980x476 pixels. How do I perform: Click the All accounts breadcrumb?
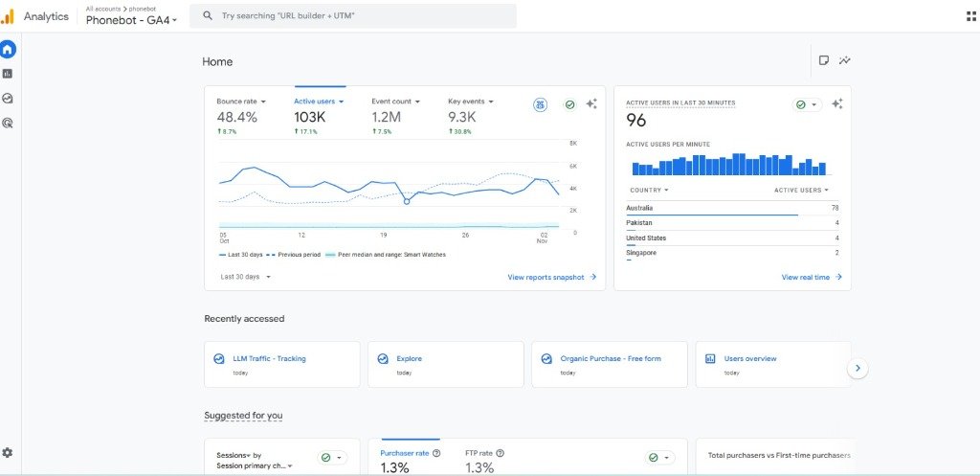pyautogui.click(x=103, y=9)
